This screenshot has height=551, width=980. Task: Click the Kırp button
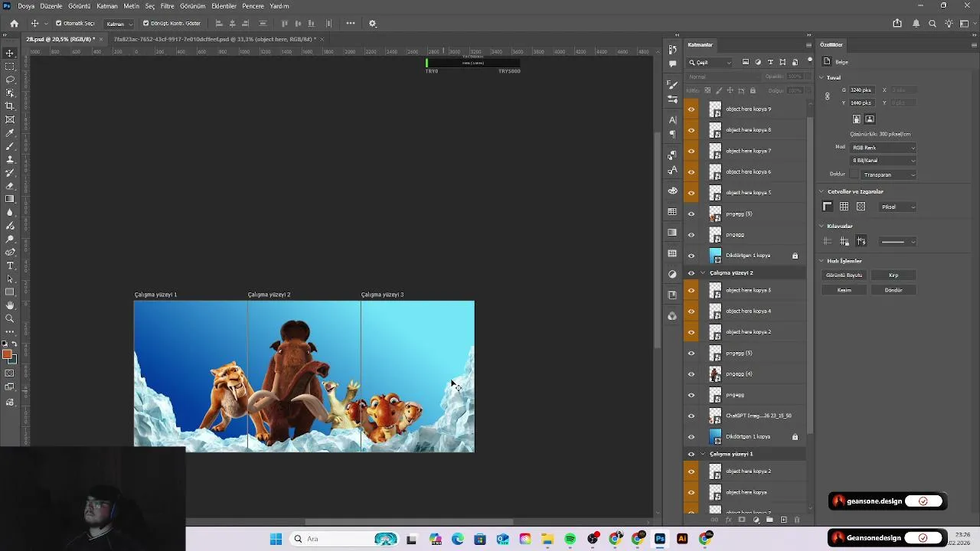point(893,275)
